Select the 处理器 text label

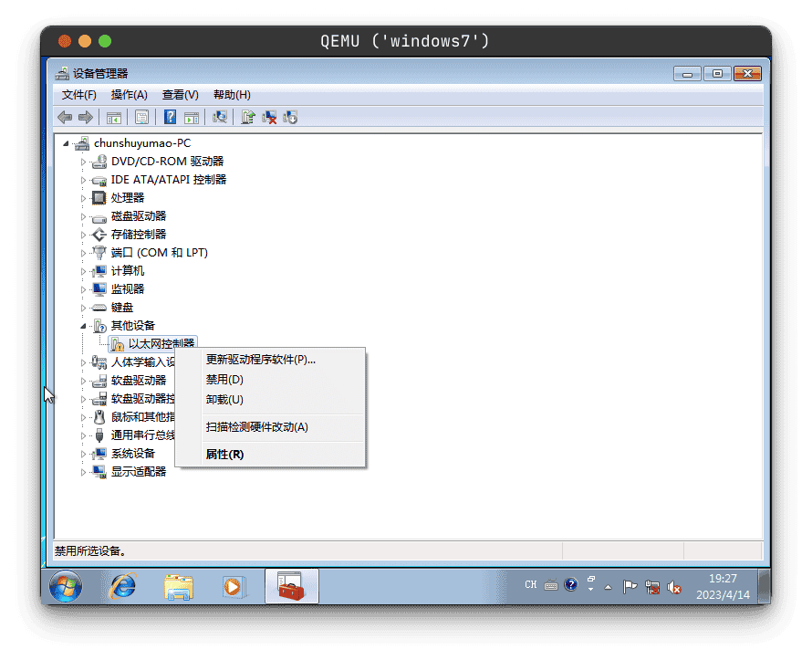point(128,198)
